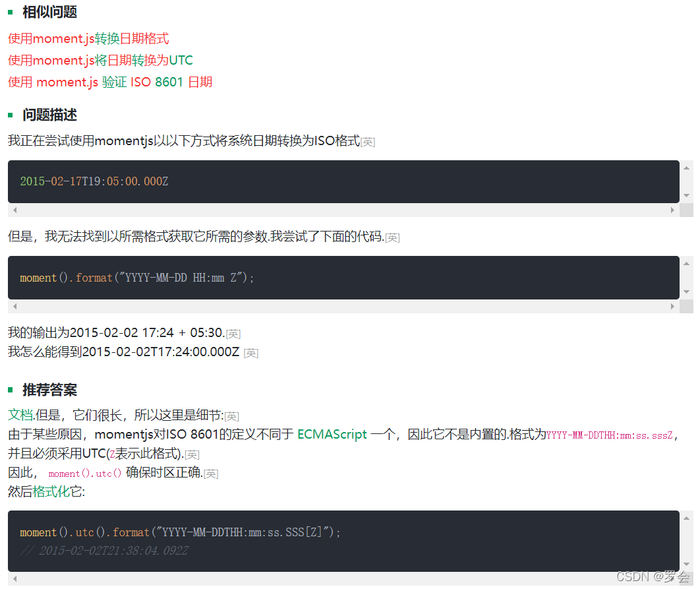Click left arrow under moment().utc().format code block
This screenshot has height=589, width=700.
point(15,578)
